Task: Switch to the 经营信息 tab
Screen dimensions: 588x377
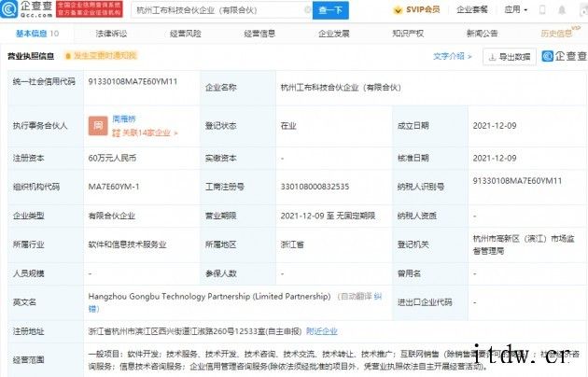Action: [259, 34]
